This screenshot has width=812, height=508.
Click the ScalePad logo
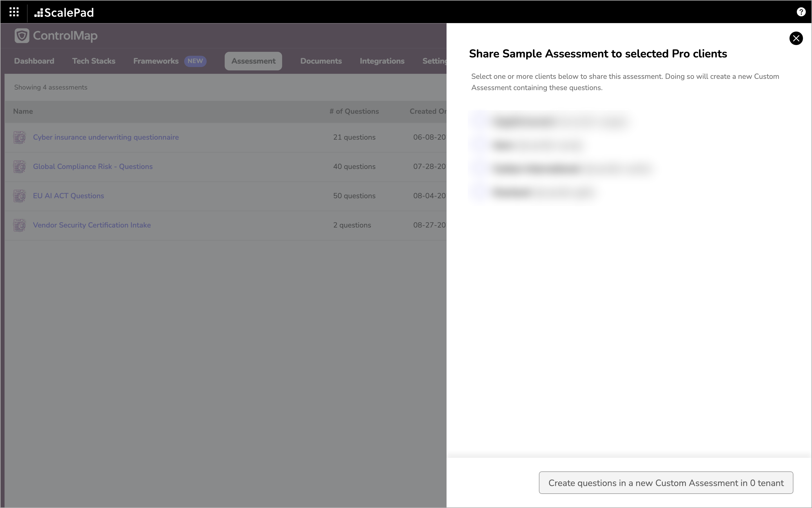coord(64,12)
